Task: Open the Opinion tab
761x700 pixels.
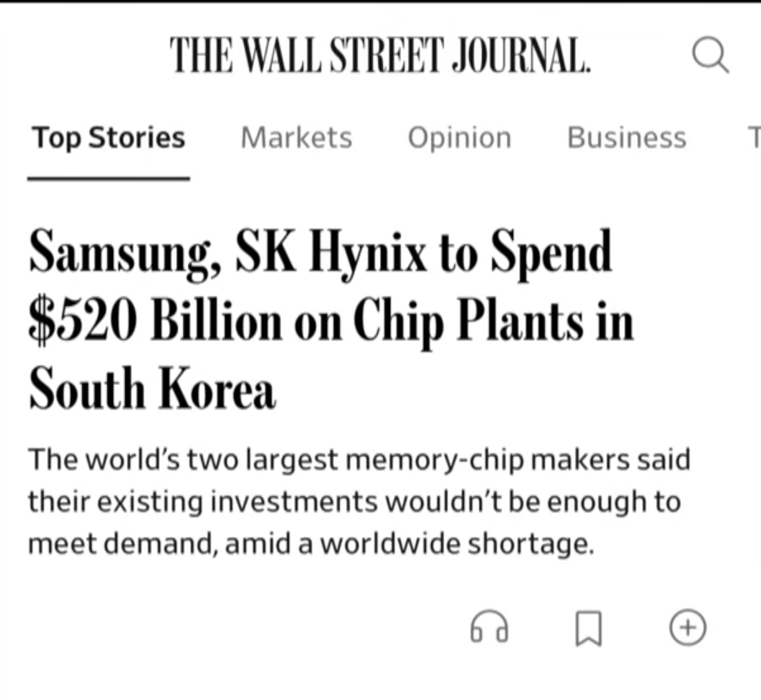Action: coord(460,138)
